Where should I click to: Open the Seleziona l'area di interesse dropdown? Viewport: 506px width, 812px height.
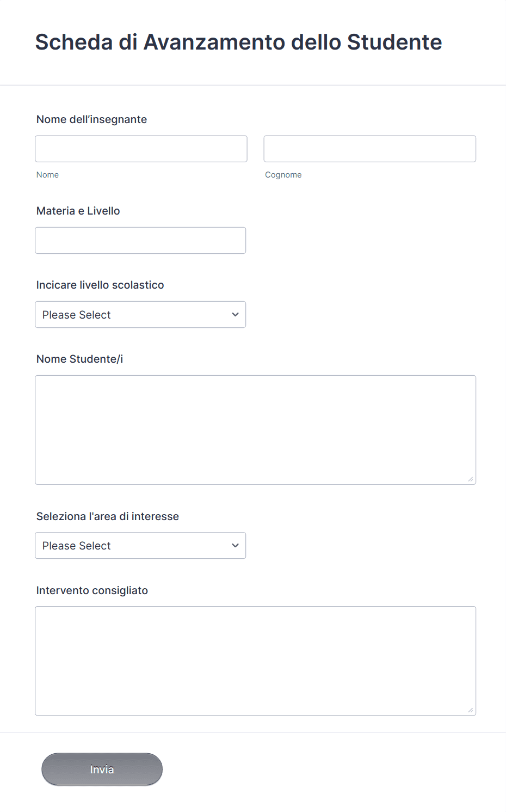pos(140,545)
